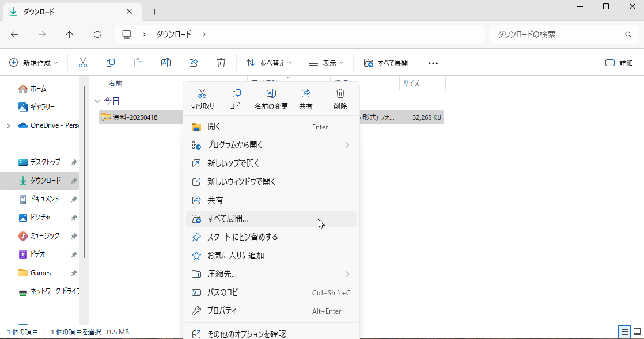Screen dimensions: 644x339
Task: Choose お気に入りに追加
Action: (271, 256)
